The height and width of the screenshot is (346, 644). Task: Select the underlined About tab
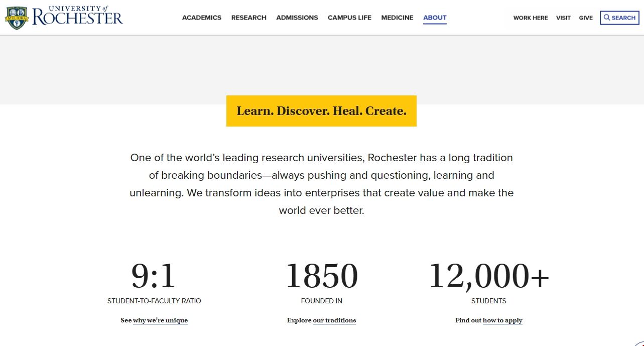[x=435, y=18]
